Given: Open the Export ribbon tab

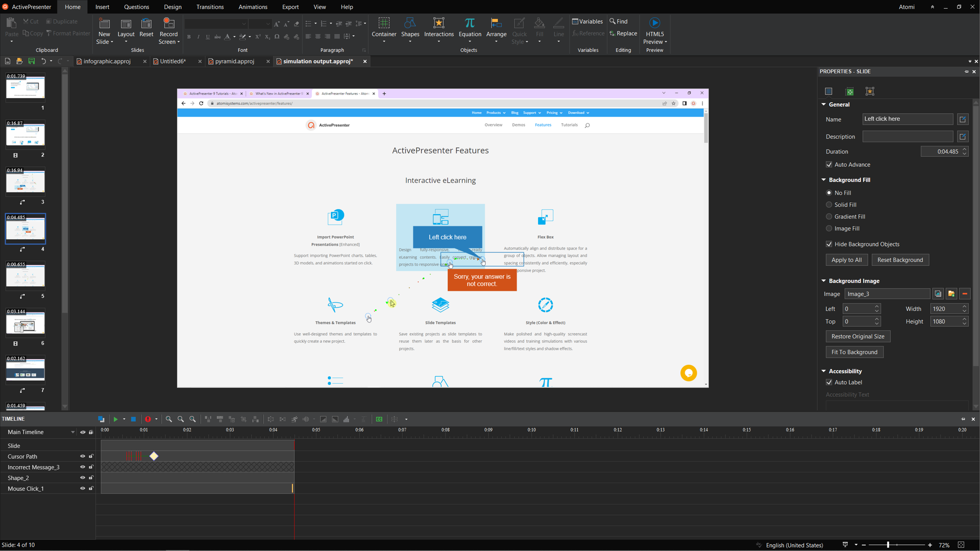Looking at the screenshot, I should pyautogui.click(x=290, y=7).
